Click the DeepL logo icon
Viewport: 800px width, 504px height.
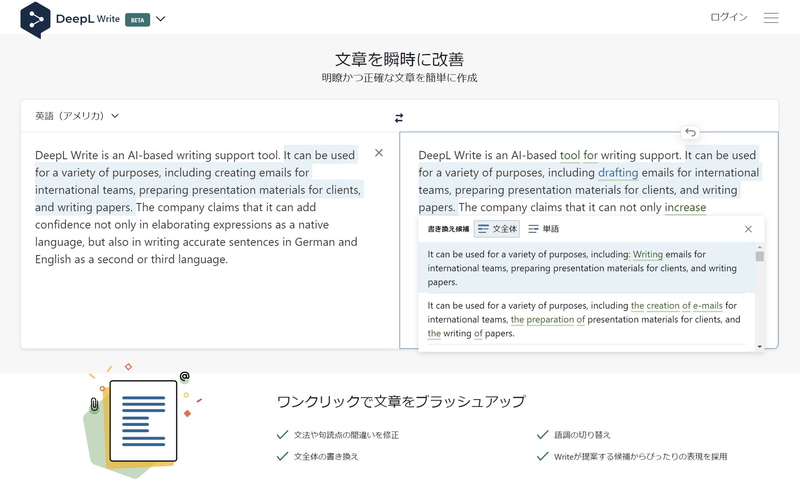35,19
